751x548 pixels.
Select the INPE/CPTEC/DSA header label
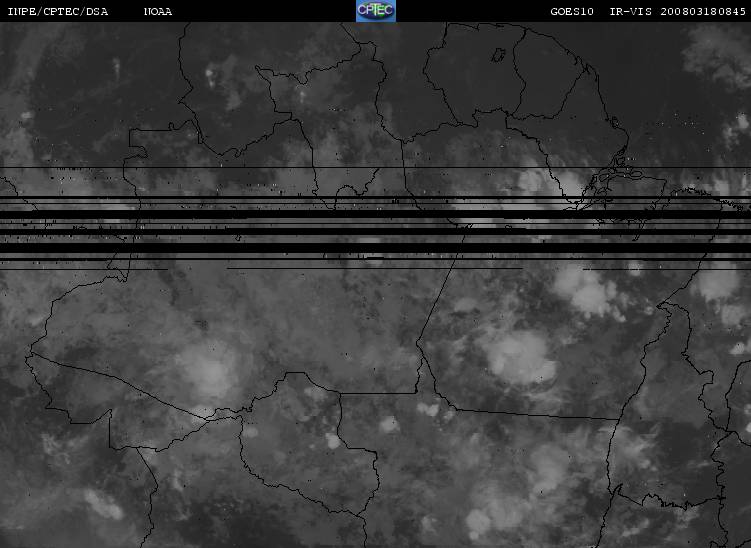click(x=57, y=11)
